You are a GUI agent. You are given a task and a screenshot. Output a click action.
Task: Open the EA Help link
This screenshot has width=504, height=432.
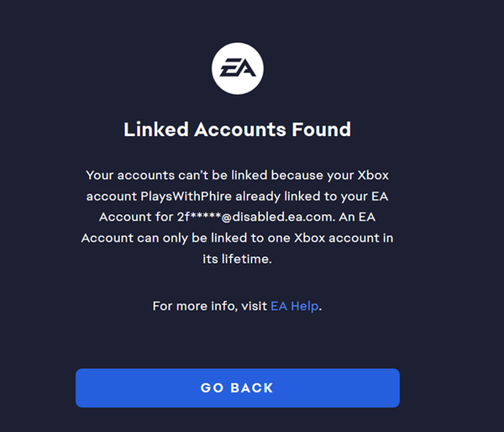(x=294, y=306)
